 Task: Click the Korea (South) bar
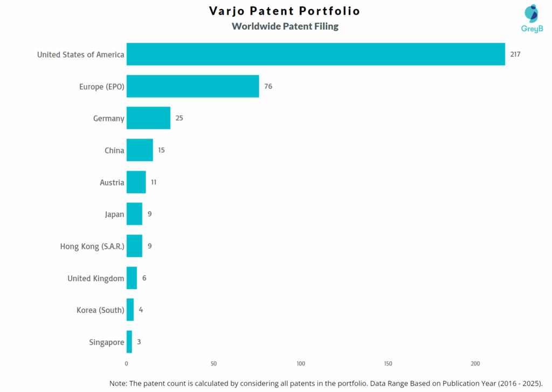pyautogui.click(x=130, y=310)
